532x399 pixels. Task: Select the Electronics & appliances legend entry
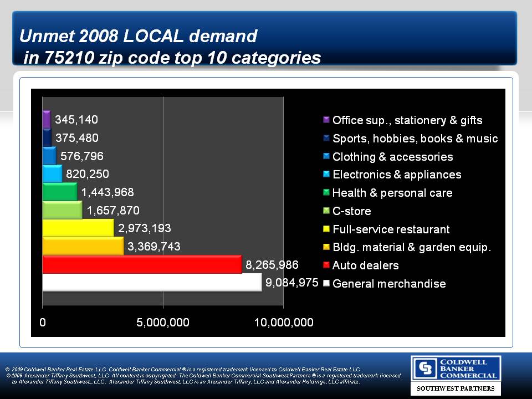396,175
